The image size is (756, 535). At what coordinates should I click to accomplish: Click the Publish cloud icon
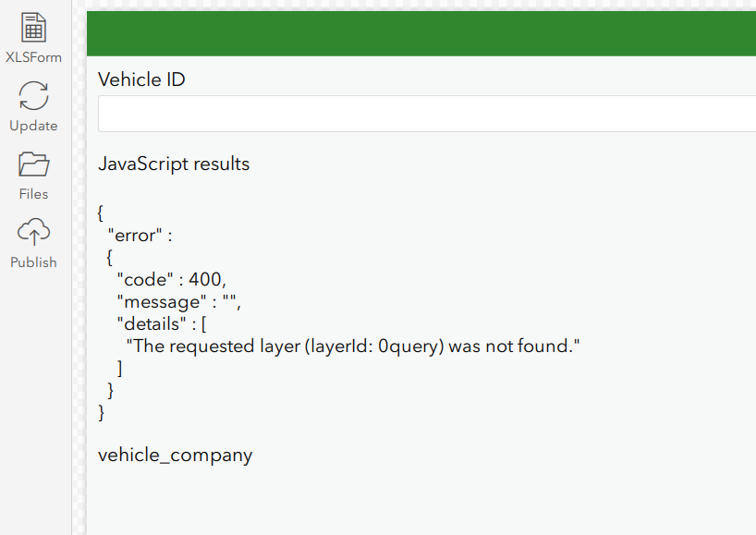[x=33, y=232]
